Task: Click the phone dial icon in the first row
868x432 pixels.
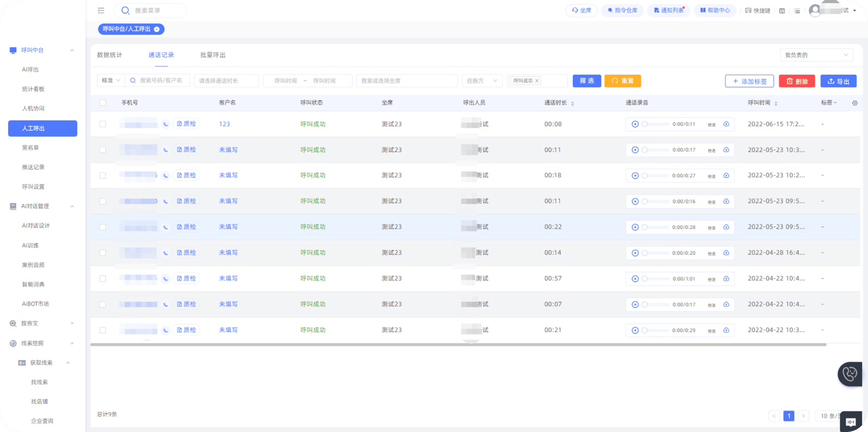Action: (166, 124)
